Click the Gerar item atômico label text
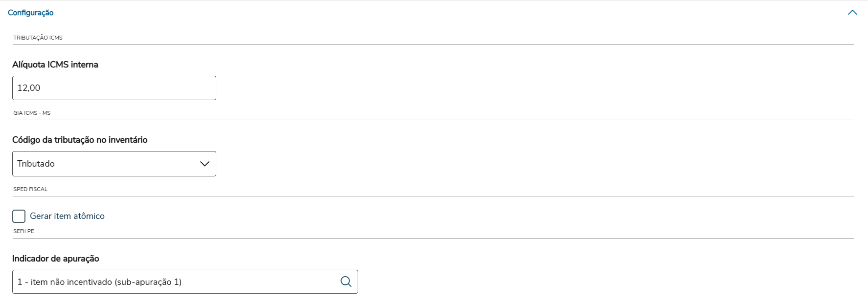Screen dimensions: 868x301 click(x=67, y=216)
